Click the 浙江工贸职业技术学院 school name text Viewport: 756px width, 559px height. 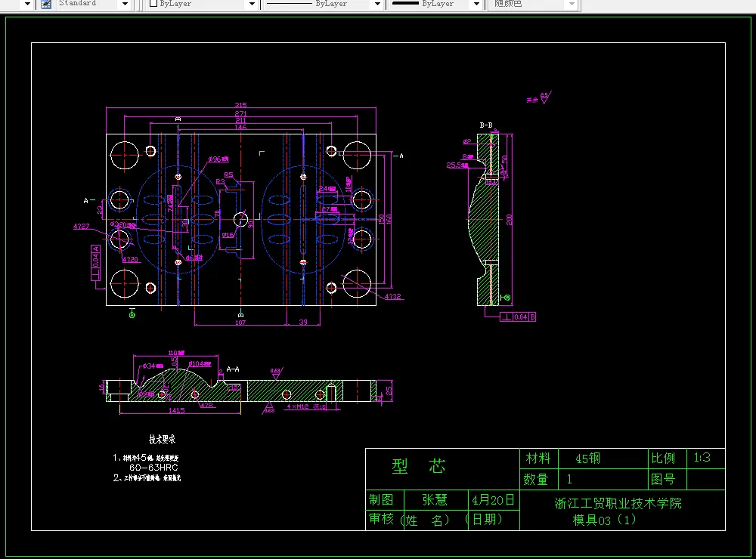(618, 504)
